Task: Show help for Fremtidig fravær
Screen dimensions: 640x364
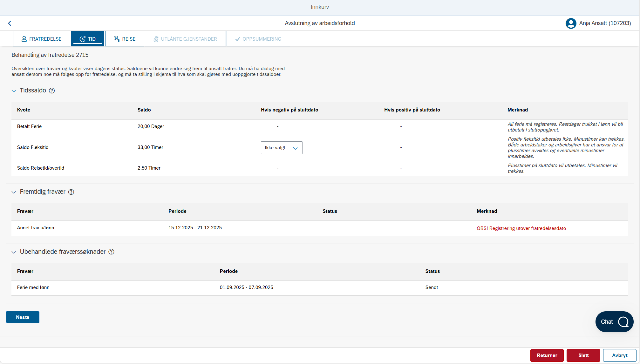Action: [71, 192]
